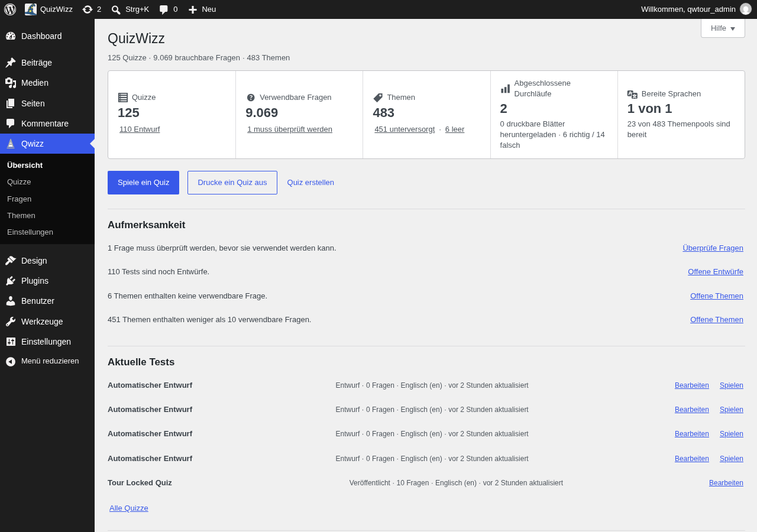Viewport: 757px width, 532px height.
Task: Follow the Offene Entwürfe link
Action: pos(716,271)
